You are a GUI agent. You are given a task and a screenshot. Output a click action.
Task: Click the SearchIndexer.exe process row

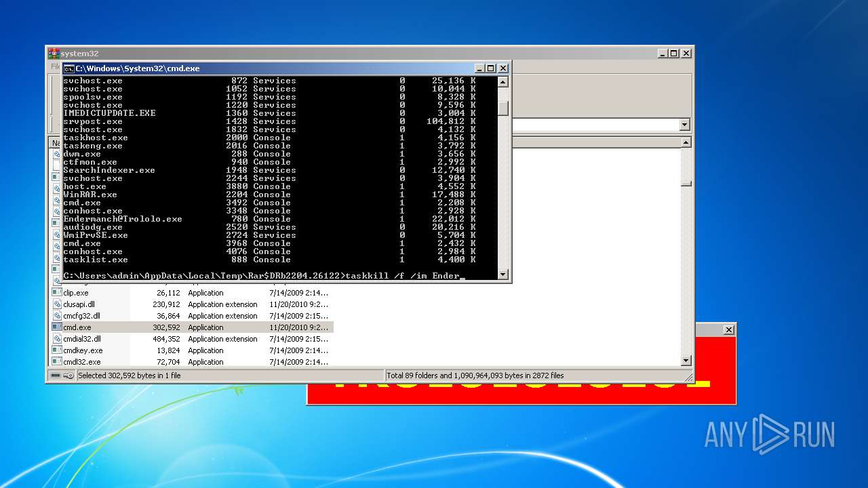(x=270, y=170)
